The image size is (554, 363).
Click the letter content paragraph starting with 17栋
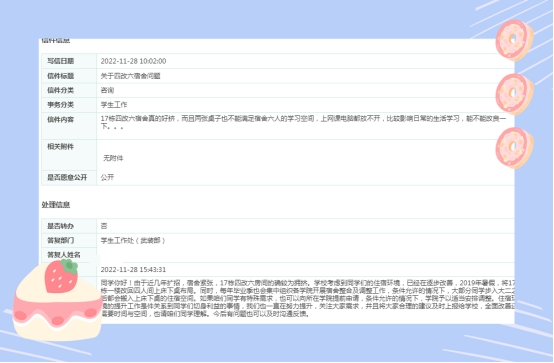click(303, 122)
